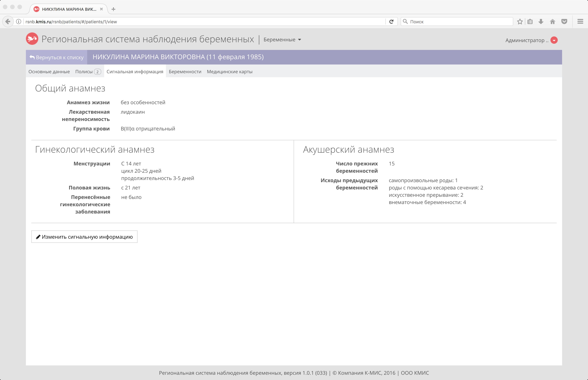Click blood group 'B(III)α отрицательный'
The width and height of the screenshot is (588, 380).
[148, 129]
